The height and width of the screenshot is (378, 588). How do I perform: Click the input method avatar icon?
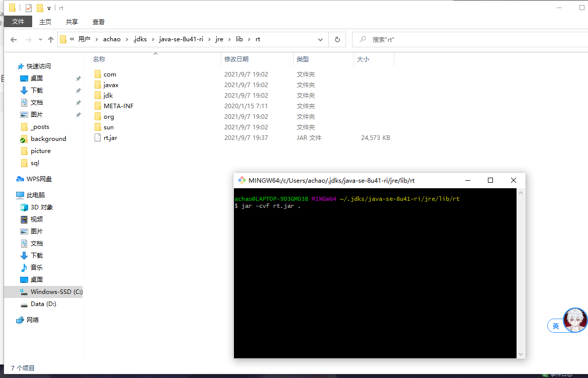click(x=574, y=321)
